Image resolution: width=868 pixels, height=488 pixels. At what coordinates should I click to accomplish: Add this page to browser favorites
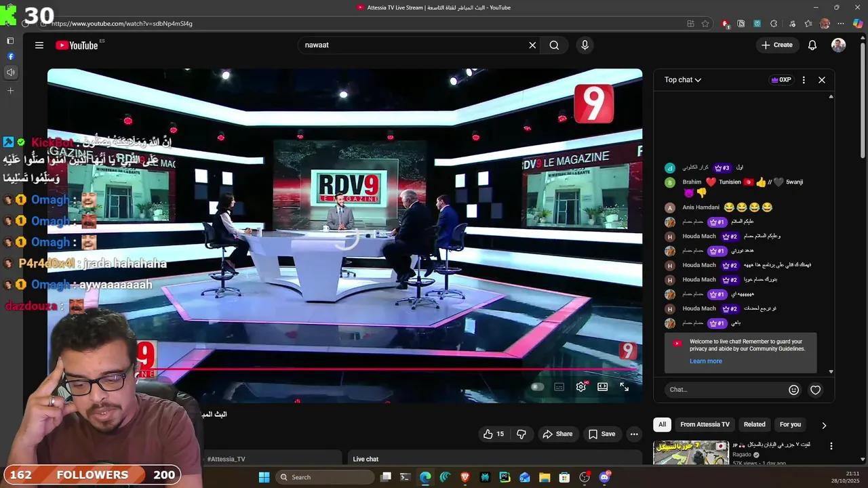705,24
